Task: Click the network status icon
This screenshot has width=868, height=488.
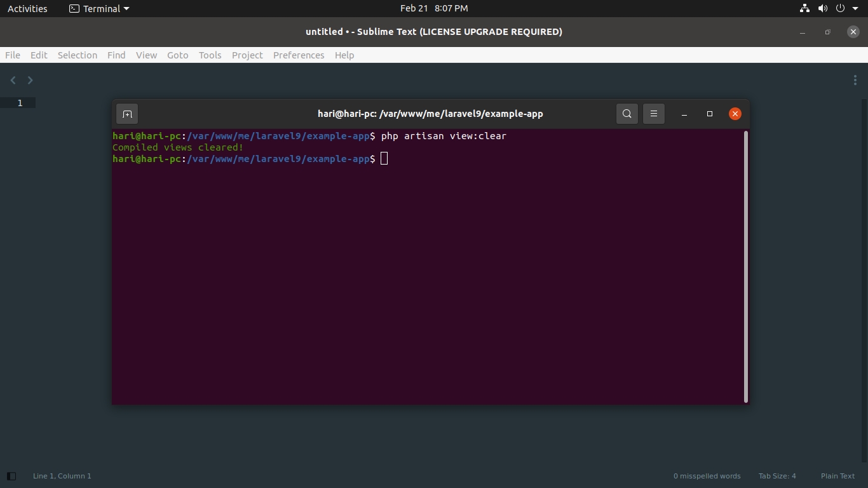Action: click(x=804, y=8)
